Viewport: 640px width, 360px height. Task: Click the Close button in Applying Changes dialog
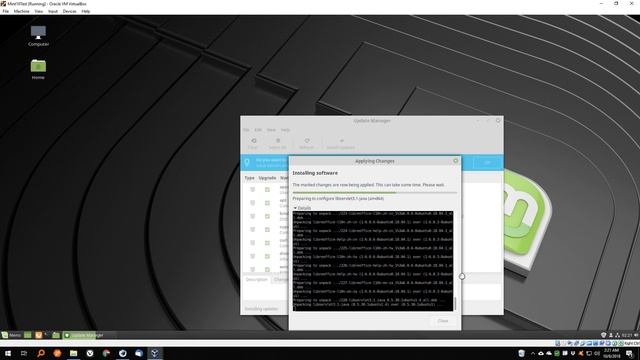pyautogui.click(x=443, y=321)
